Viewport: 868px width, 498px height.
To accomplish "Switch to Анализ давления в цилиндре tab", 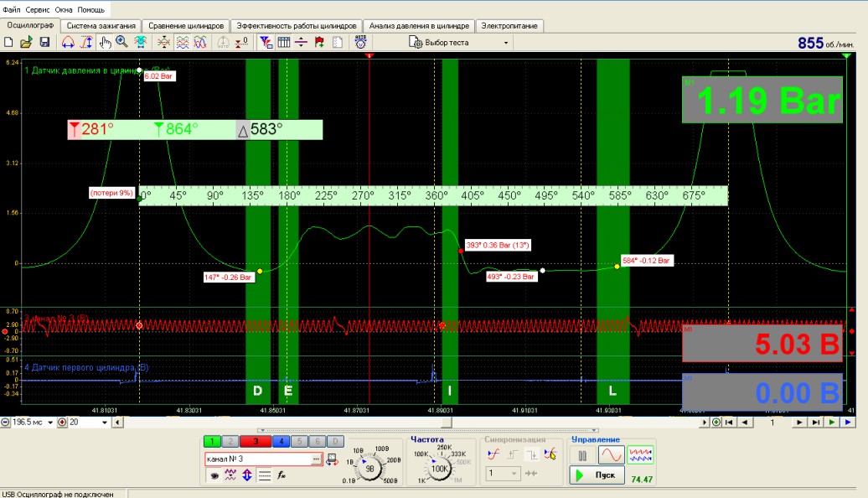I will 419,25.
